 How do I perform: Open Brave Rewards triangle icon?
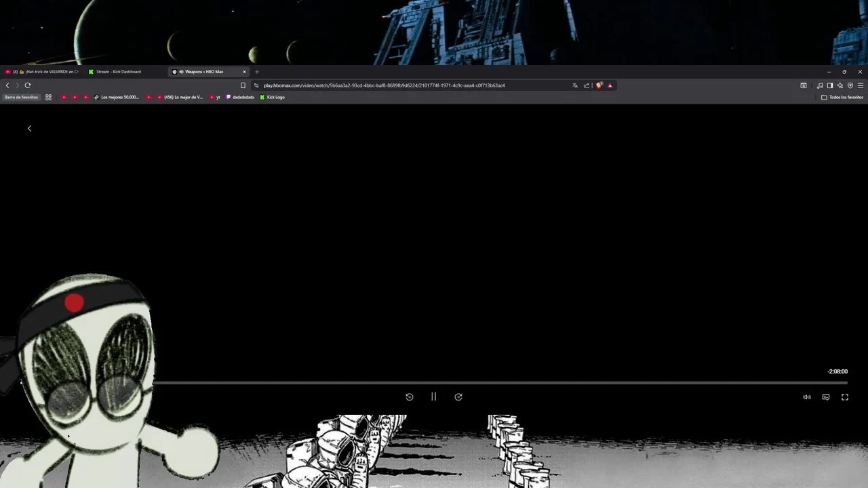point(610,85)
